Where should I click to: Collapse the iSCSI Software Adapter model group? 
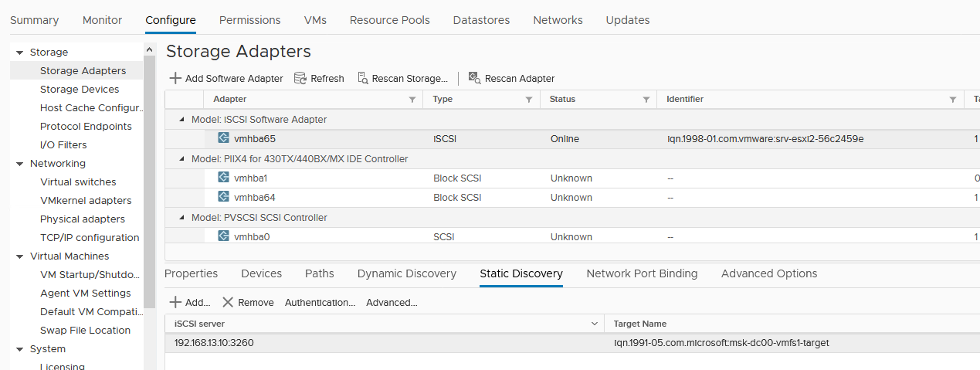pos(182,120)
